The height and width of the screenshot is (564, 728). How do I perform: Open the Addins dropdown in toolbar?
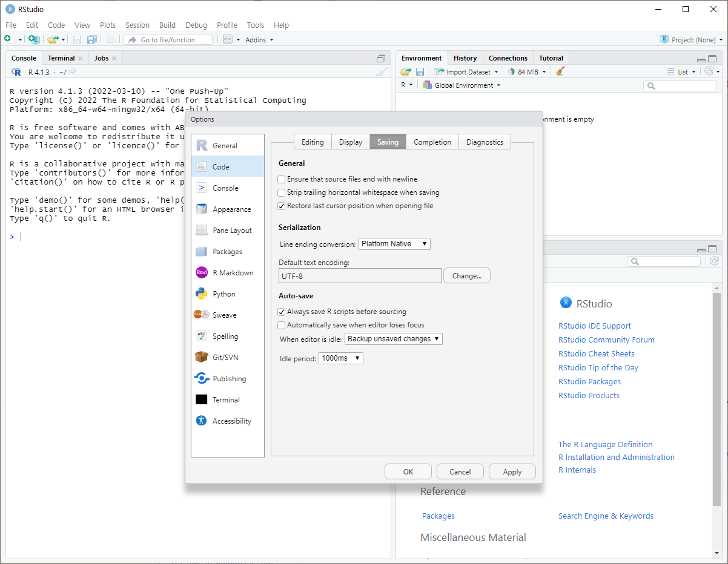259,40
